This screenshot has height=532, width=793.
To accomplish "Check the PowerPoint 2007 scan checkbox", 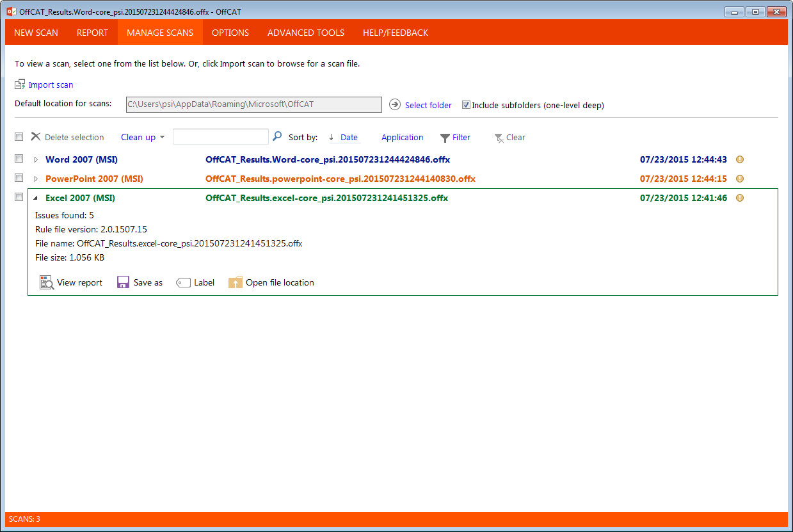I will coord(19,177).
